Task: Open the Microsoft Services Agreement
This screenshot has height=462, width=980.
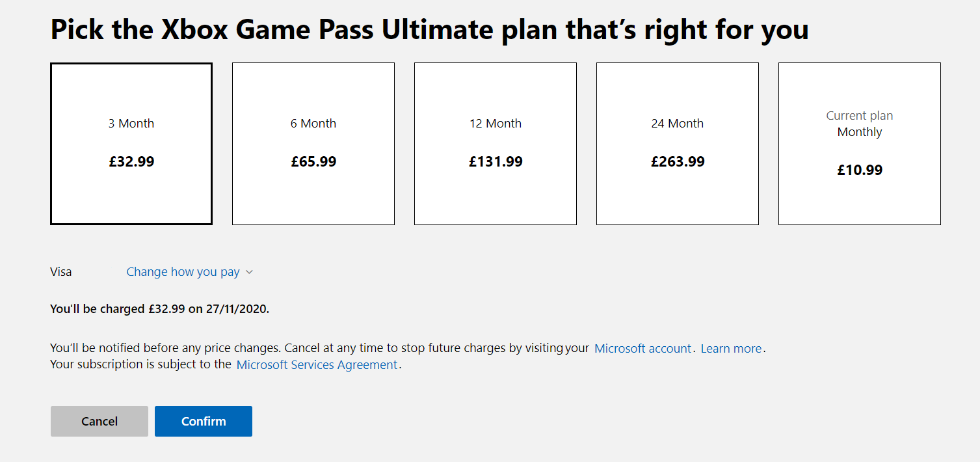Action: click(317, 364)
